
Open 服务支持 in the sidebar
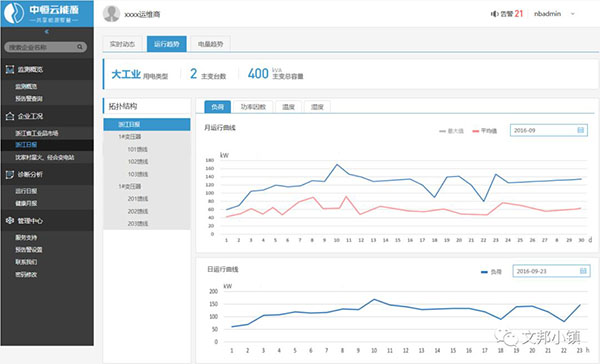click(x=26, y=237)
